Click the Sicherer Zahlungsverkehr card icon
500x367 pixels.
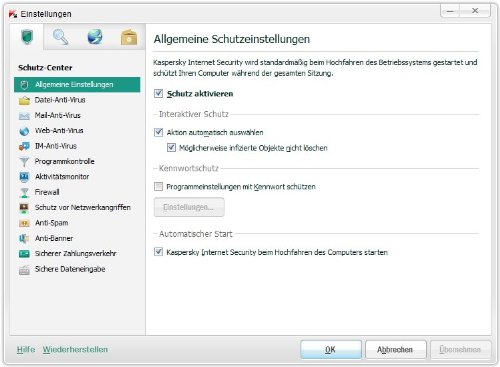[24, 254]
